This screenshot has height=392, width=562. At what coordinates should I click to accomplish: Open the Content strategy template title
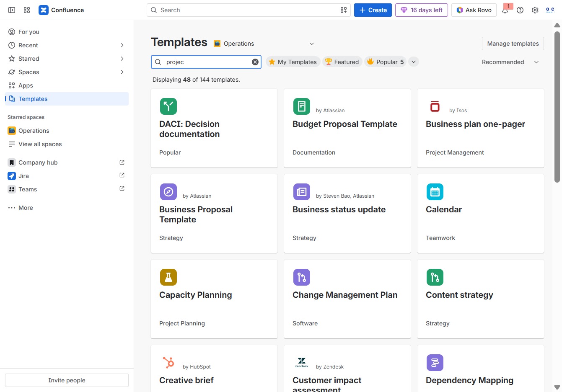[459, 295]
